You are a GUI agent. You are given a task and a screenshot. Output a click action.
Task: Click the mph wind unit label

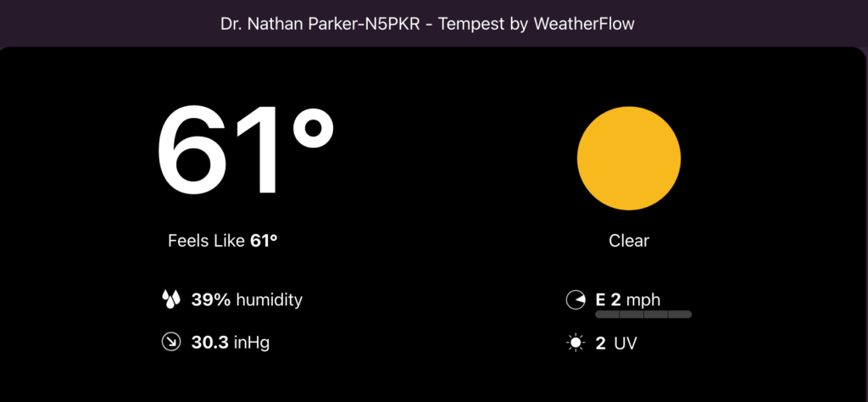click(x=643, y=299)
